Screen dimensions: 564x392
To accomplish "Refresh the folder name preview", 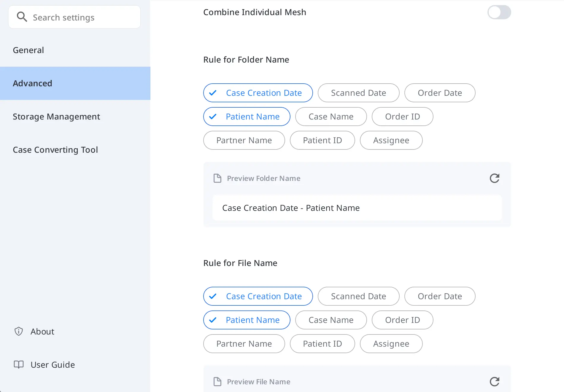I will (494, 178).
